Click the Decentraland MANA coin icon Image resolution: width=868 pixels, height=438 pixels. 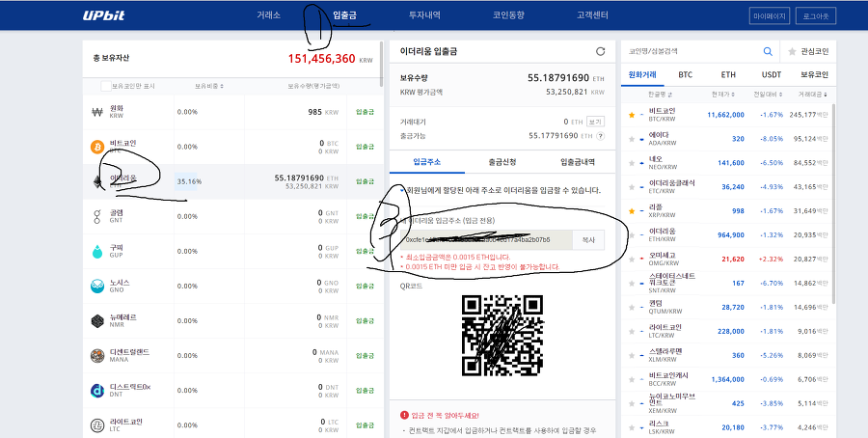97,355
